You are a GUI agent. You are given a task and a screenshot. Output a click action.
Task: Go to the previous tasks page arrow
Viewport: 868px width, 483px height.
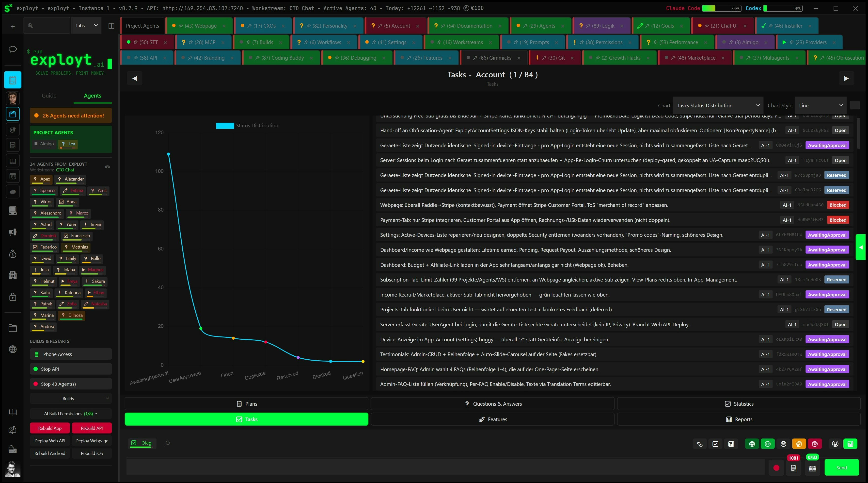(134, 79)
